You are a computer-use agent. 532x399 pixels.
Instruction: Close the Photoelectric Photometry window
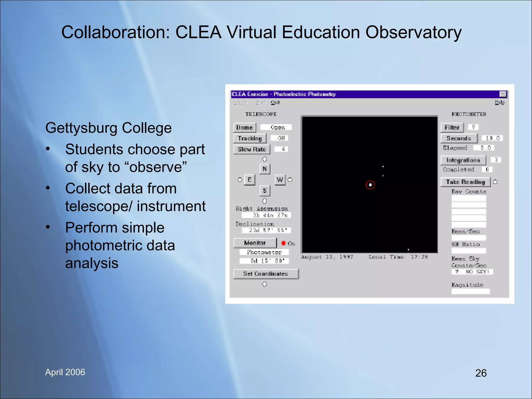tap(503, 94)
